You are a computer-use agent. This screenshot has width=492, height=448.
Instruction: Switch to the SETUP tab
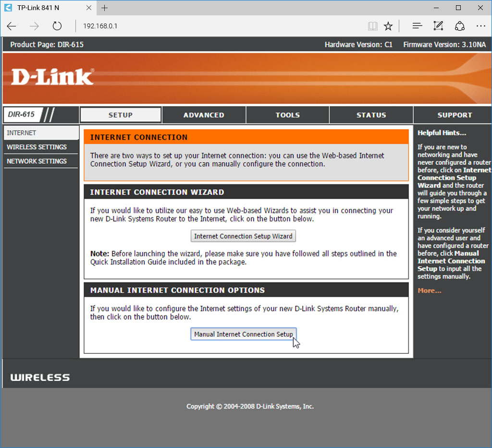[x=121, y=115]
